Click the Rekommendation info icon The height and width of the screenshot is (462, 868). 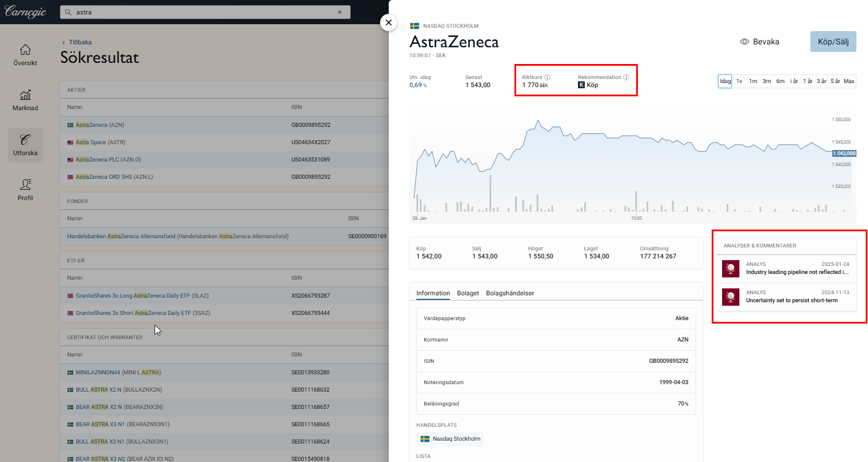point(626,77)
